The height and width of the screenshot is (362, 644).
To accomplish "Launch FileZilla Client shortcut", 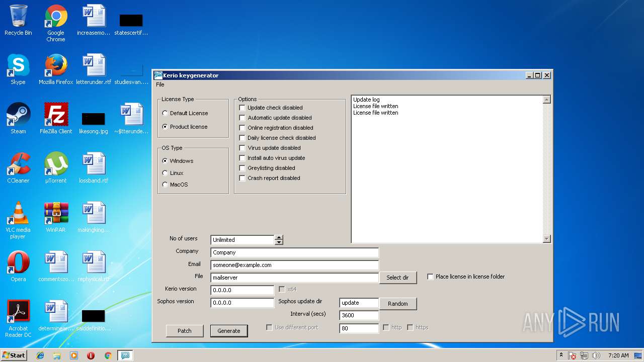I will pos(56,119).
